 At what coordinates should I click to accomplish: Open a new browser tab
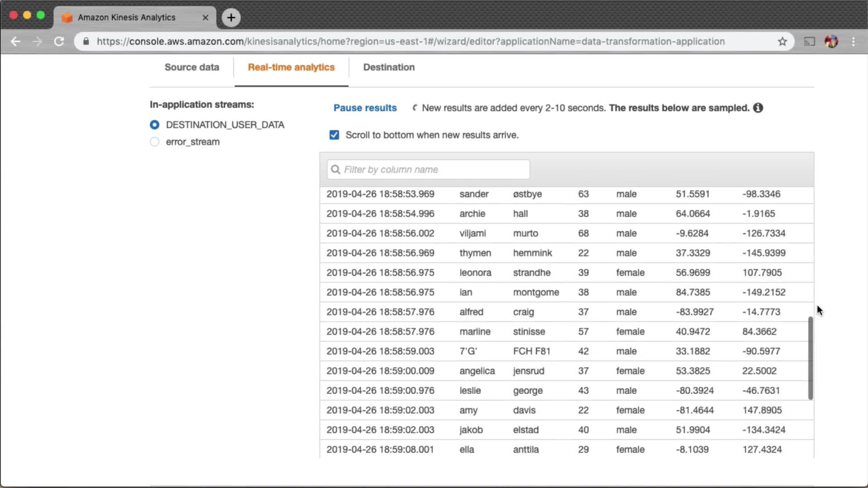pyautogui.click(x=231, y=18)
